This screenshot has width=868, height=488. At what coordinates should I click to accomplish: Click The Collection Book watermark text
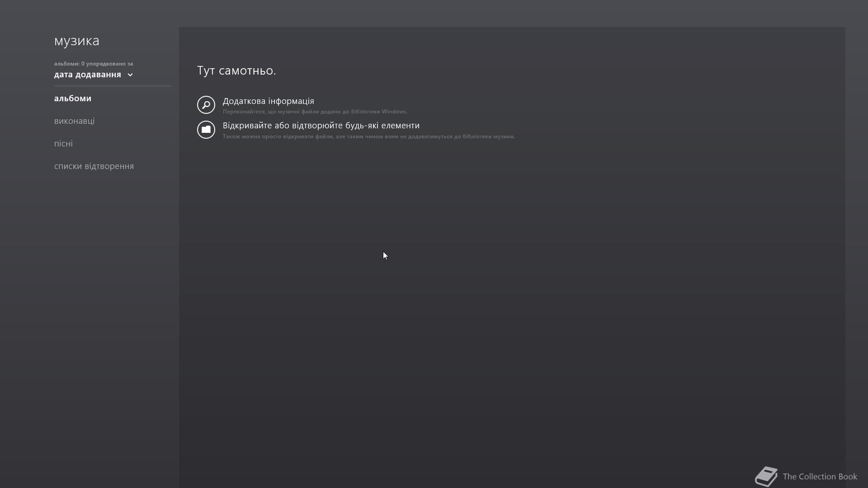tap(820, 477)
